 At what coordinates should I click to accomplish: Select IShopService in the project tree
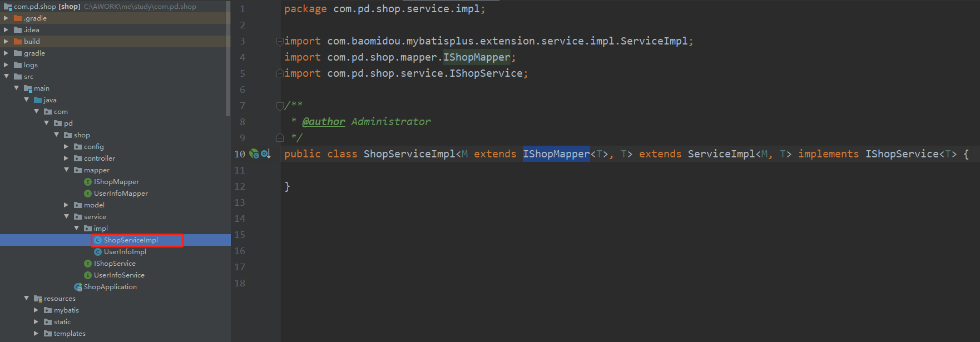click(115, 264)
